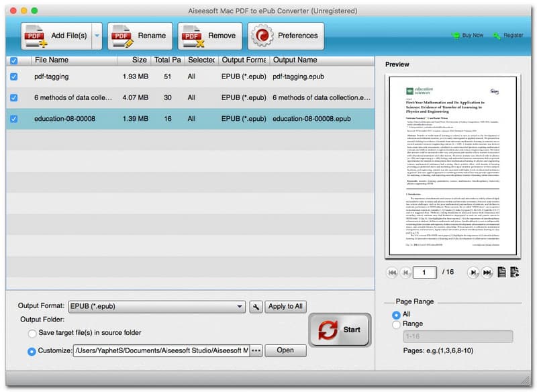Click the Buy Now cart link

[468, 35]
